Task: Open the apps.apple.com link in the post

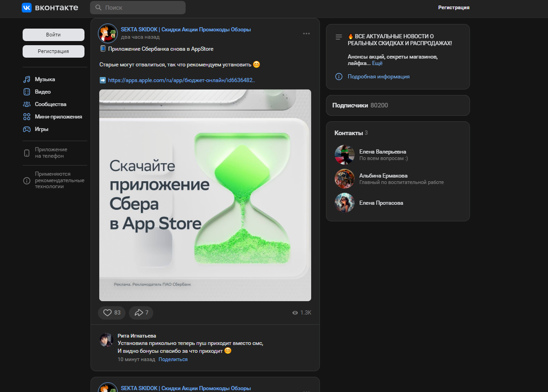Action: coord(181,80)
